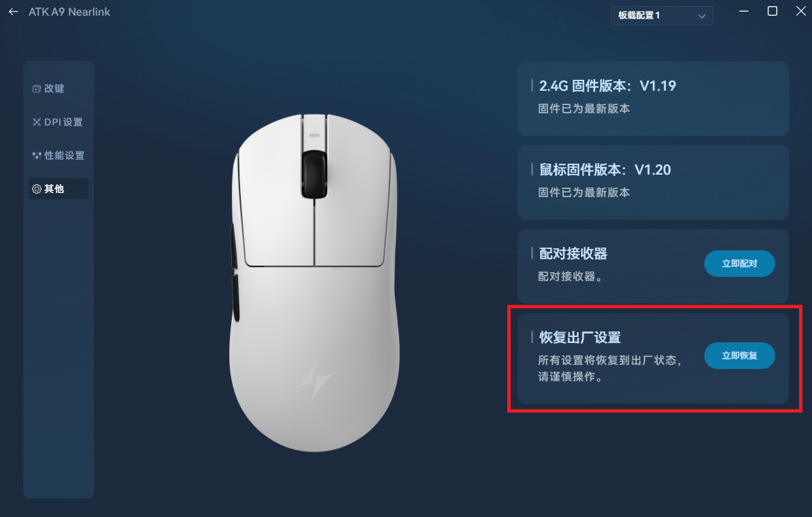
Task: Click the mouse scroll wheel in image
Action: click(314, 175)
